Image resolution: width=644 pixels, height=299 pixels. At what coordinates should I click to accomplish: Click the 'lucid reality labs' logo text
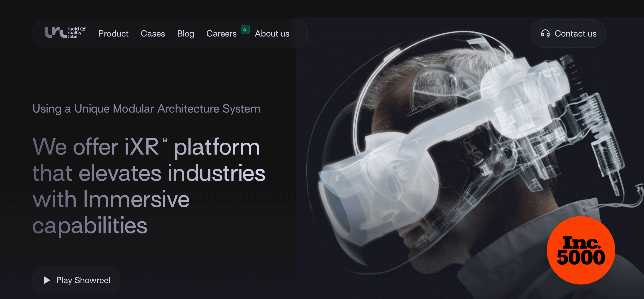74,33
